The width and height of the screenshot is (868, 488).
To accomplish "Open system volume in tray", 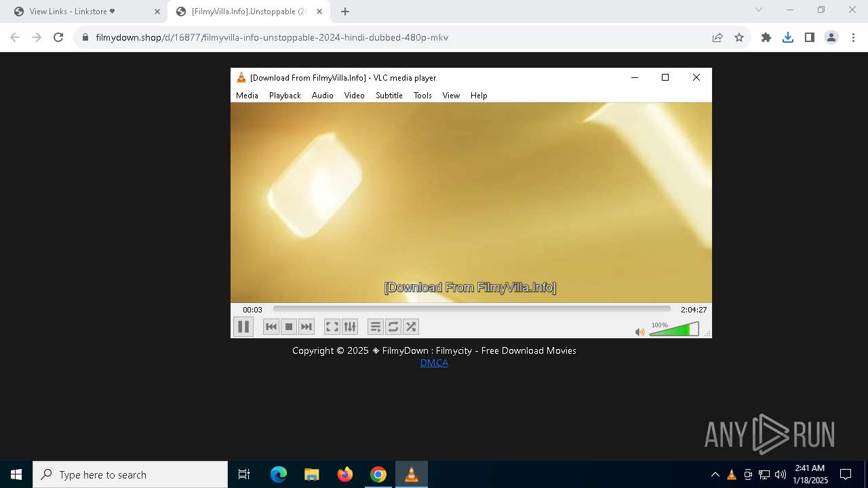I will tap(781, 474).
